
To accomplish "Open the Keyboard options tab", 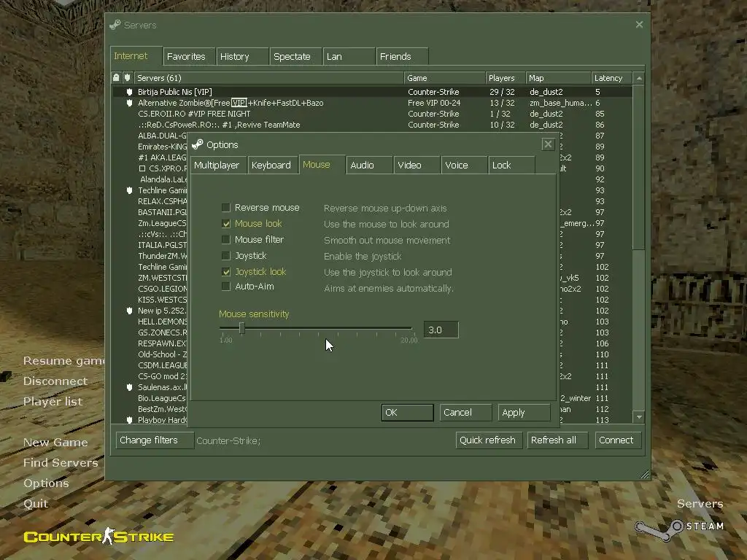I will coord(273,166).
